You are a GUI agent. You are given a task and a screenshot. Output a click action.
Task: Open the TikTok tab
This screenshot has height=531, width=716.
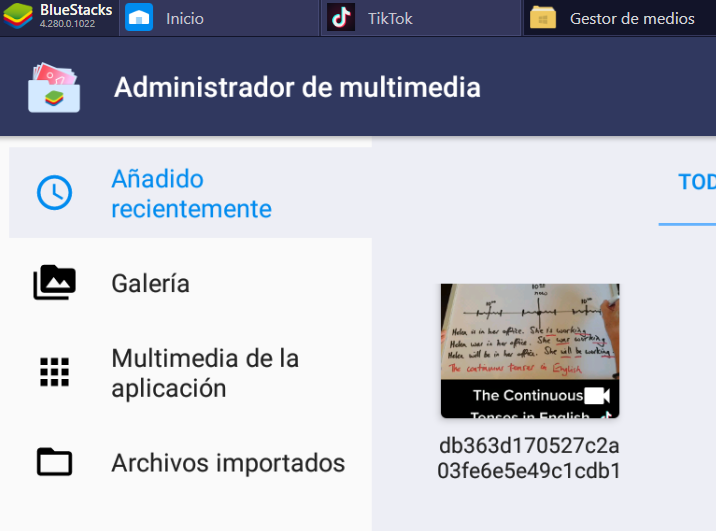click(390, 18)
